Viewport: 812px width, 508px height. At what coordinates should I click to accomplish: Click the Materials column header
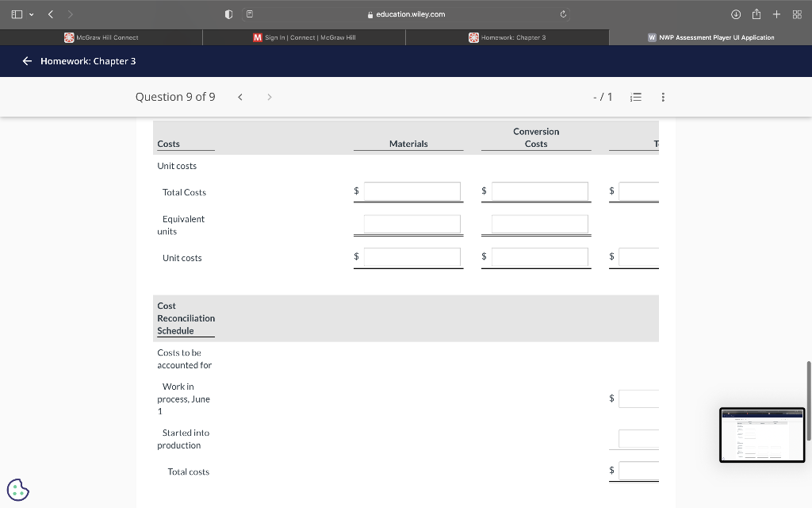(x=408, y=144)
